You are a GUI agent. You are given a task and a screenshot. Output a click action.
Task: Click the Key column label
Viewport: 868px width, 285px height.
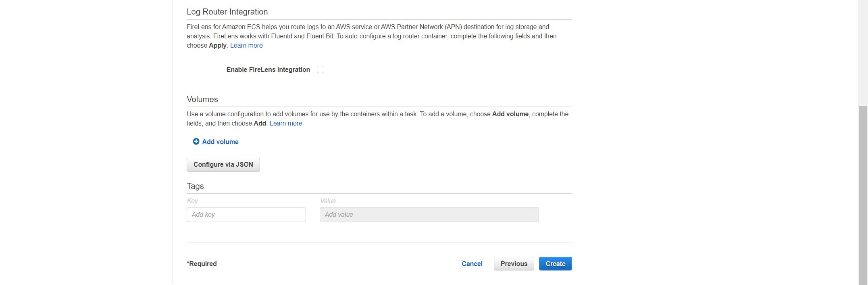pos(192,201)
